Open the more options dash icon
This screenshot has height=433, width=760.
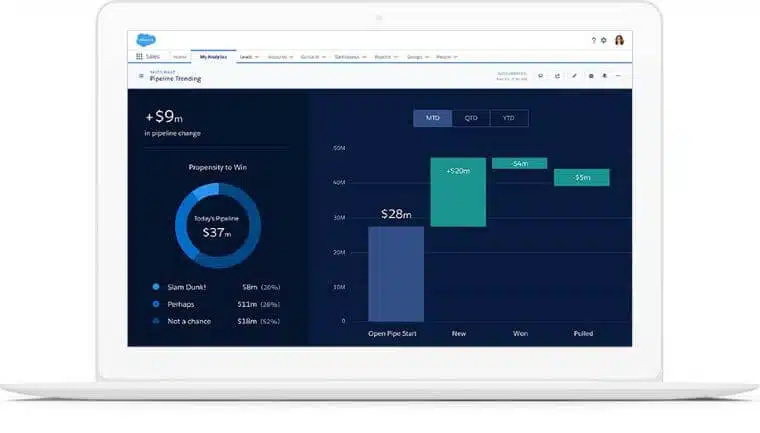(x=618, y=76)
